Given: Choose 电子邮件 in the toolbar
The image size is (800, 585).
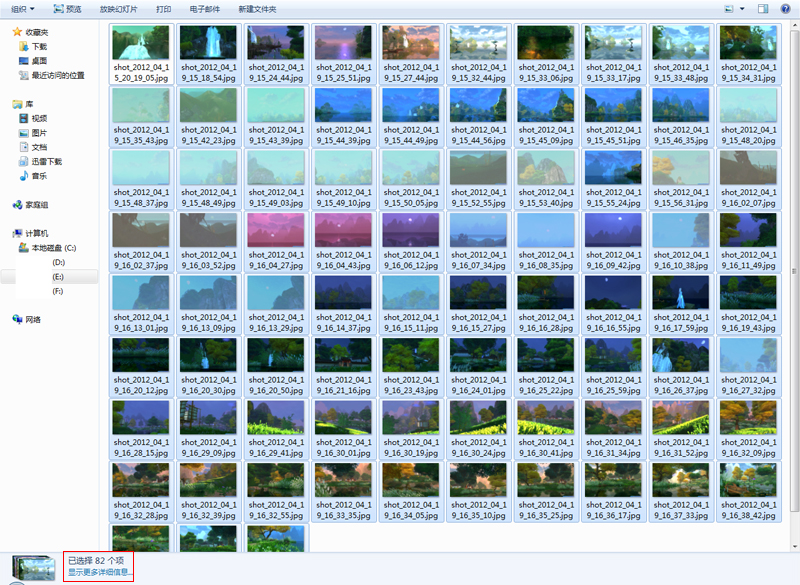Looking at the screenshot, I should pos(205,9).
